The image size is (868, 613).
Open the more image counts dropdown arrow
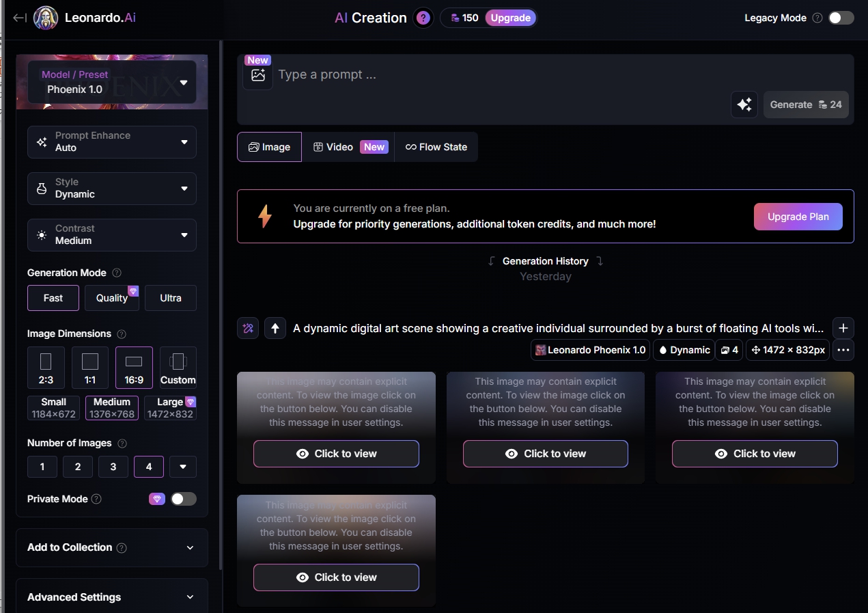click(183, 467)
